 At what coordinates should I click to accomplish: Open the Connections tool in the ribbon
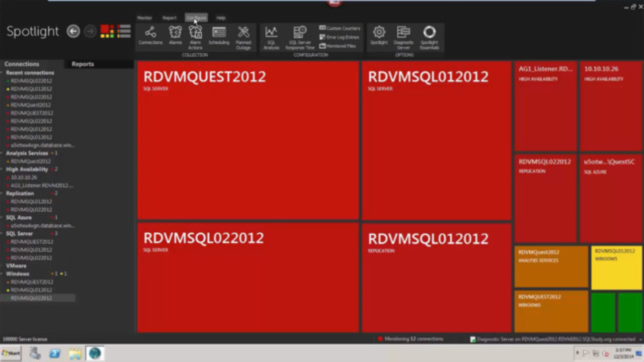pos(150,35)
